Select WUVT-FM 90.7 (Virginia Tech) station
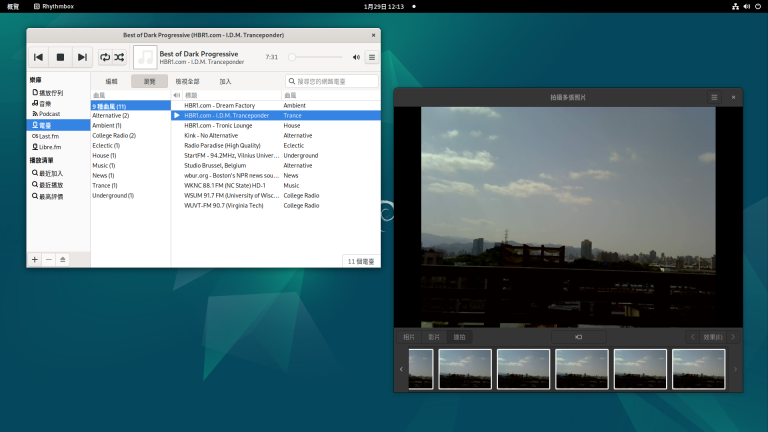 click(276, 206)
